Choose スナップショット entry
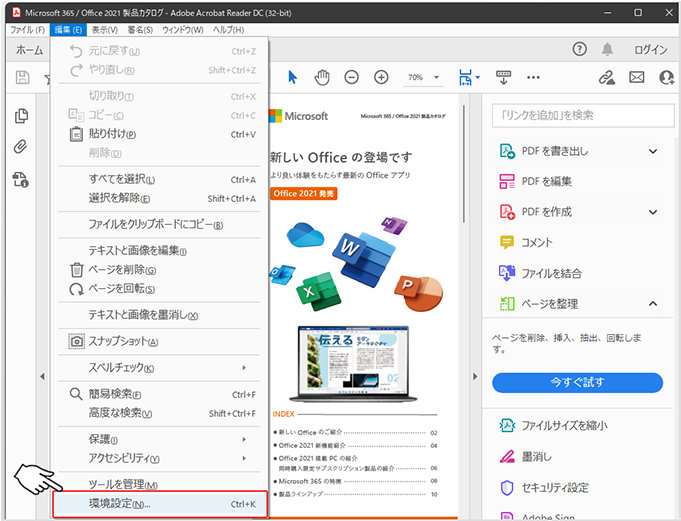The height and width of the screenshot is (521, 681). [159, 341]
